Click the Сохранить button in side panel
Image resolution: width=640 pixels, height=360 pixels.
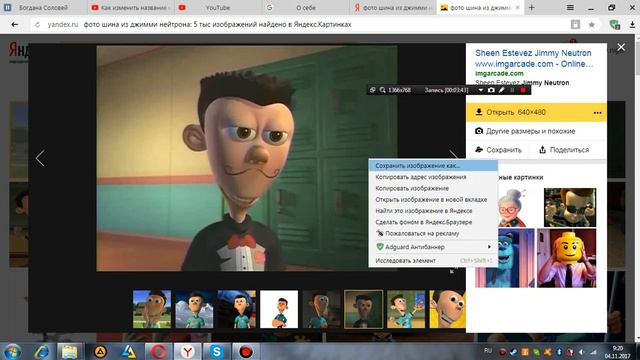(498, 150)
